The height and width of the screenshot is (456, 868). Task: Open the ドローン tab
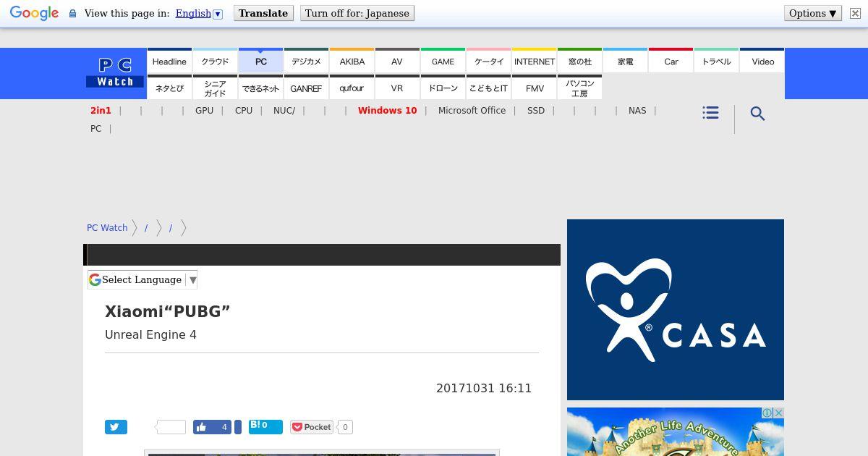tap(443, 88)
